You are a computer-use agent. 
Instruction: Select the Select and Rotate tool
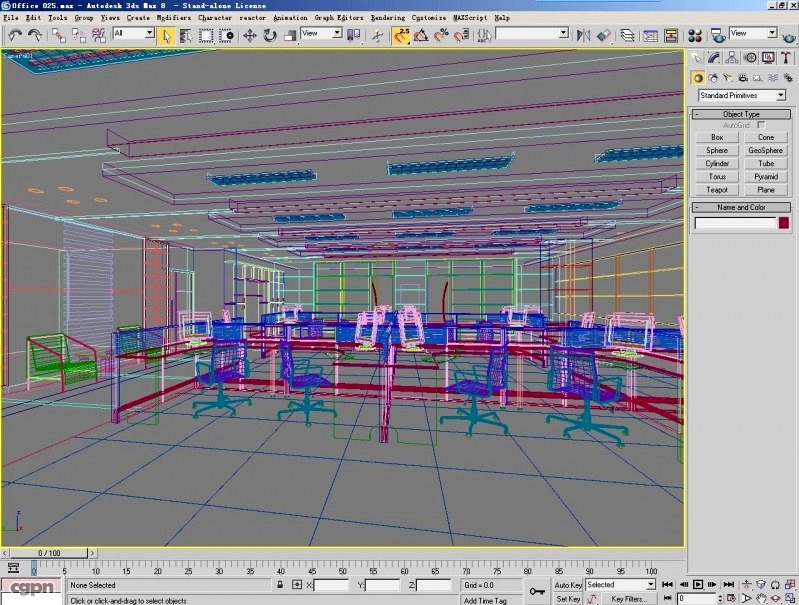point(270,35)
